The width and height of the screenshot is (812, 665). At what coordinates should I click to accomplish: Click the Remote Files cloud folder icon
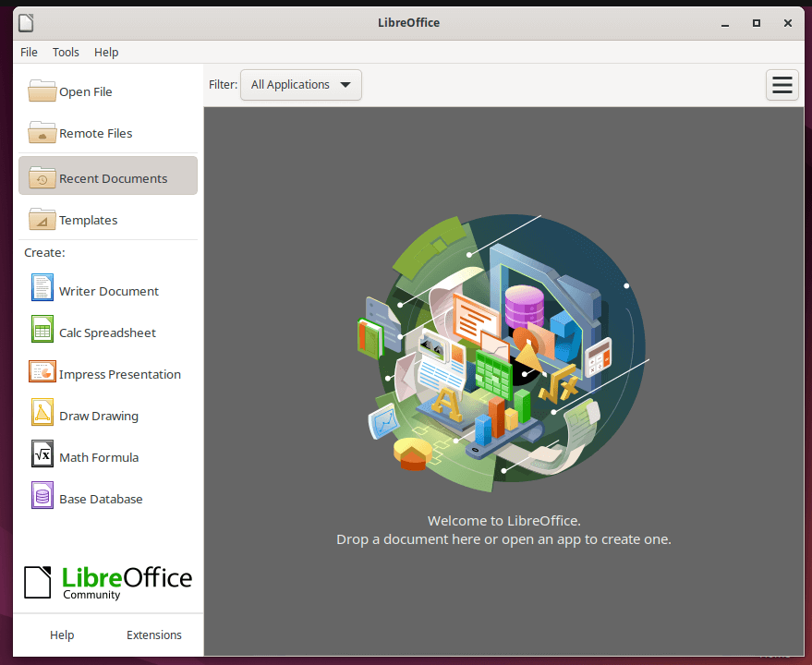[42, 133]
